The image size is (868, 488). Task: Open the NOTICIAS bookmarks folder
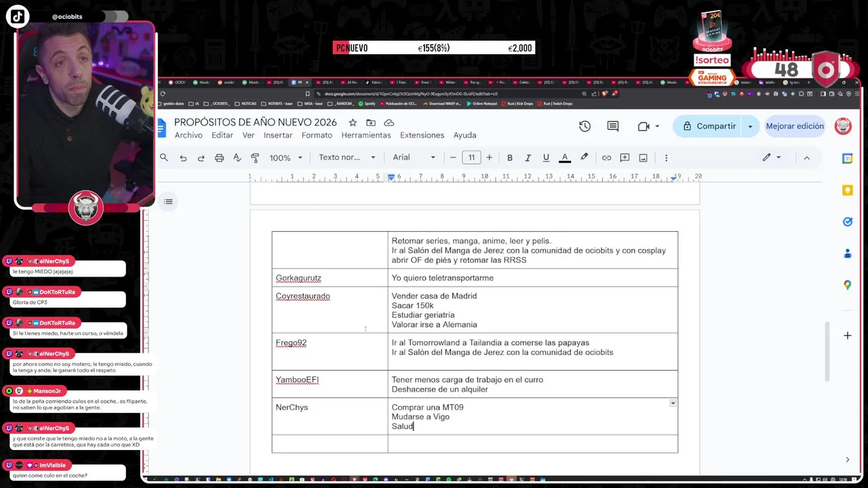[246, 104]
